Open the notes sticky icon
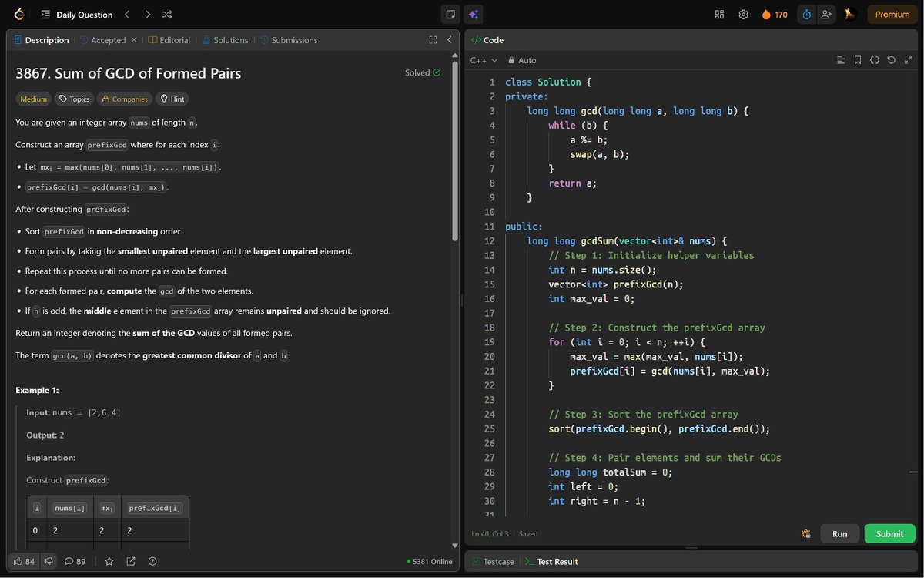 click(450, 15)
